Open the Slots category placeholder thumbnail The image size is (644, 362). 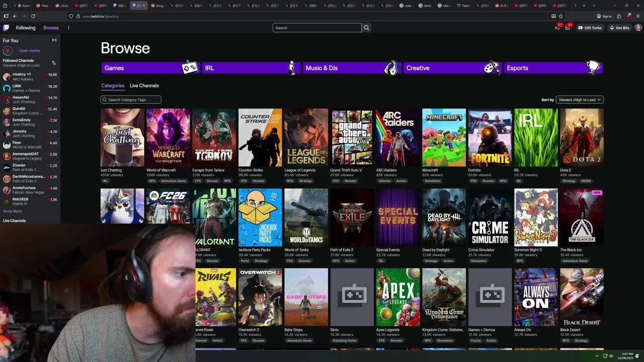pos(352,297)
